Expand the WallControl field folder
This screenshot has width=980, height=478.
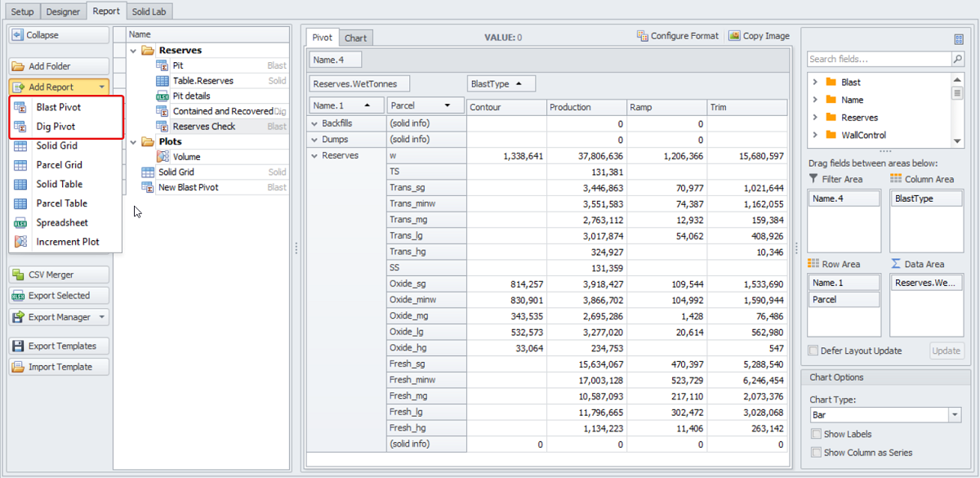click(814, 135)
